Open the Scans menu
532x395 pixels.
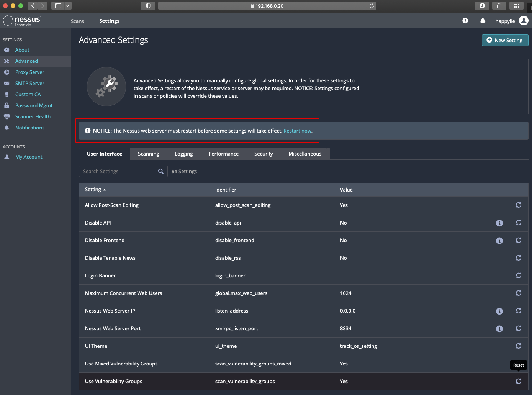(x=77, y=21)
